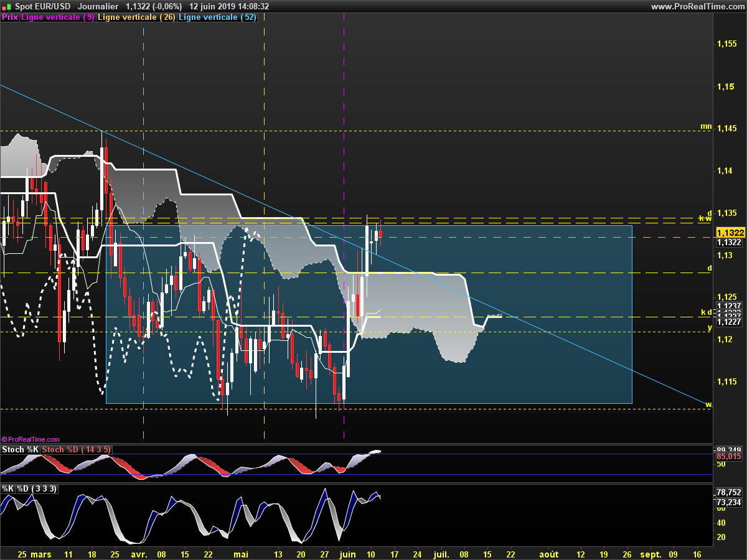Click the 73,234 value tag
This screenshot has width=747, height=560.
click(x=729, y=502)
